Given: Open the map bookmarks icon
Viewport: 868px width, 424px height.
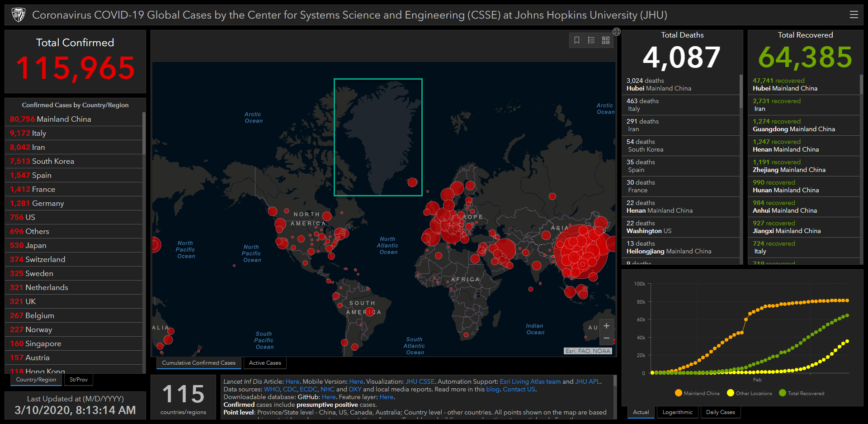Looking at the screenshot, I should [x=577, y=40].
